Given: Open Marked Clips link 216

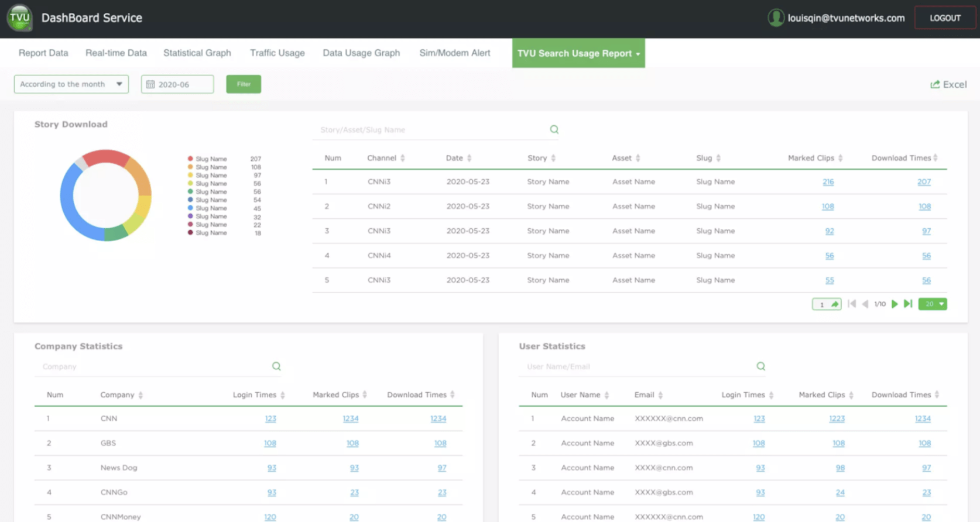Looking at the screenshot, I should tap(828, 182).
